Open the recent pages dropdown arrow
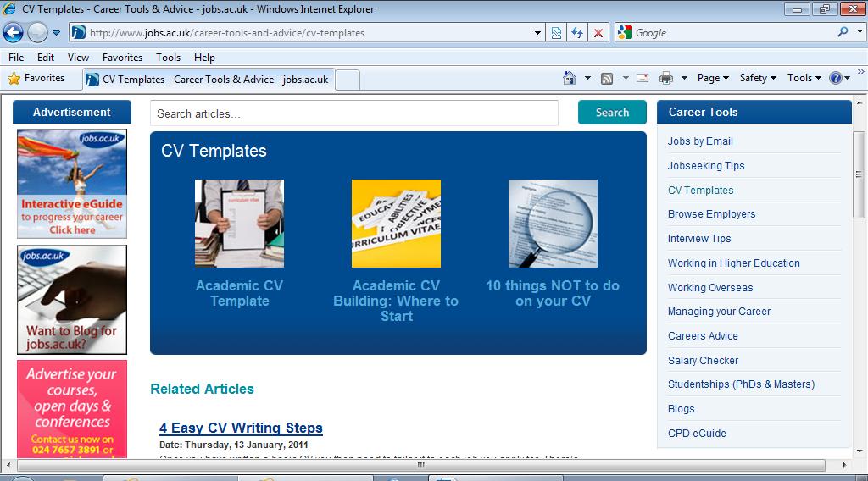Image resolution: width=868 pixels, height=481 pixels. 56,33
